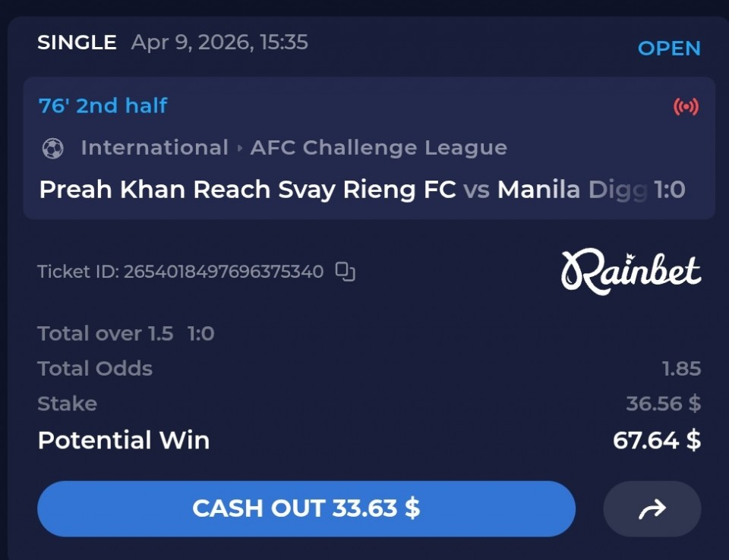Click the Rainbet logo
729x560 pixels.
click(x=631, y=272)
